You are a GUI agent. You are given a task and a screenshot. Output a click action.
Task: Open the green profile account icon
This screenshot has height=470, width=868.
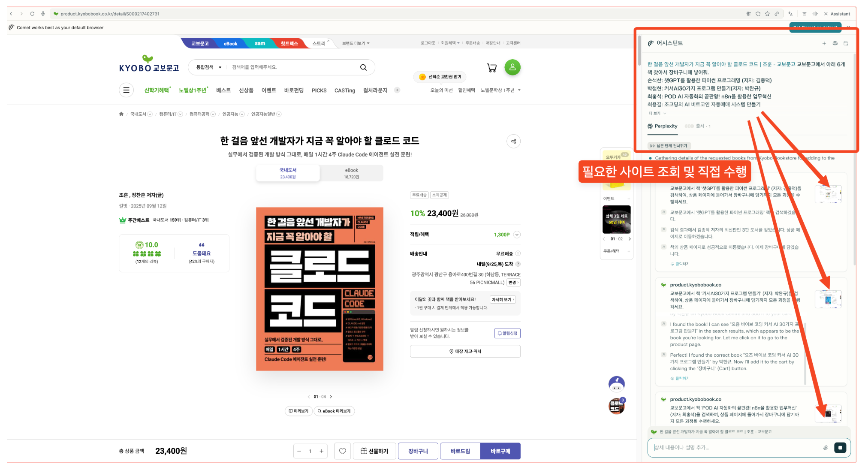[512, 67]
